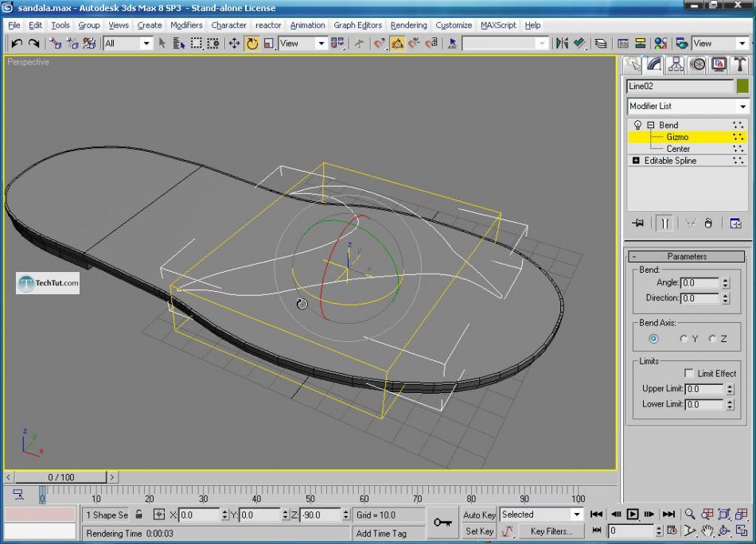756x544 pixels.
Task: Open the Modifiers menu
Action: tap(186, 25)
